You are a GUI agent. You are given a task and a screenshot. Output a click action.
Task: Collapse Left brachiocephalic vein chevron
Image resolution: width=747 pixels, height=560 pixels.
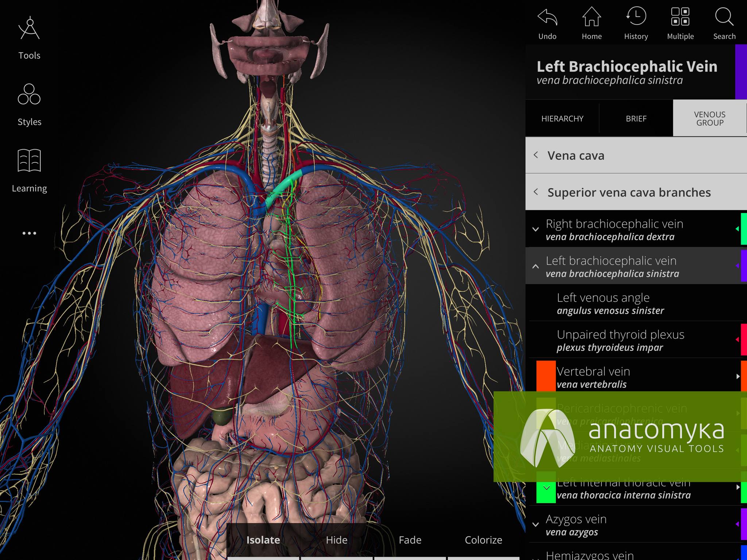point(535,266)
